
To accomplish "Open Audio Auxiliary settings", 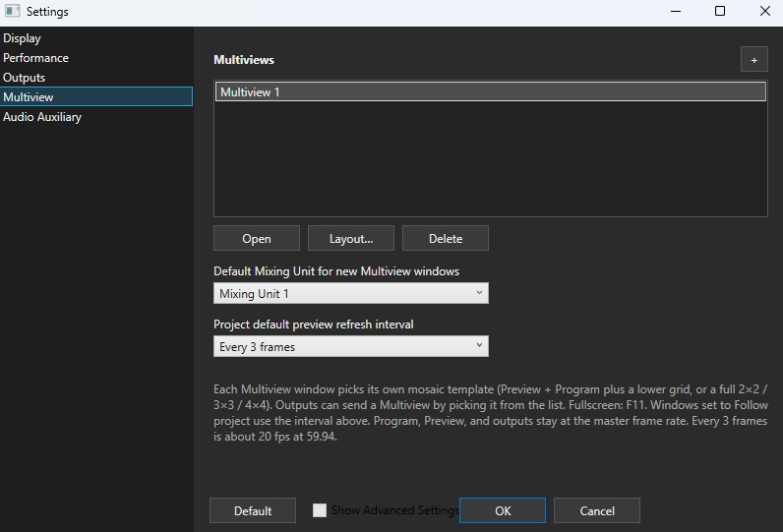I will pos(96,117).
